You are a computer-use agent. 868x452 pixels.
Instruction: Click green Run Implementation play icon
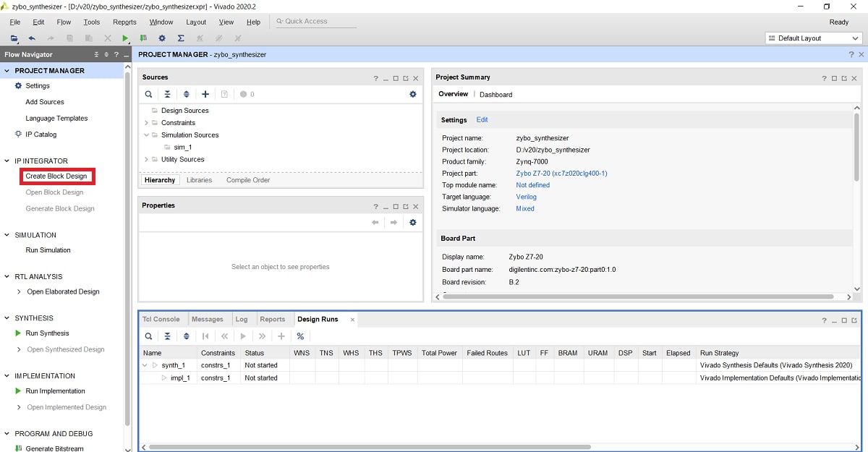19,391
